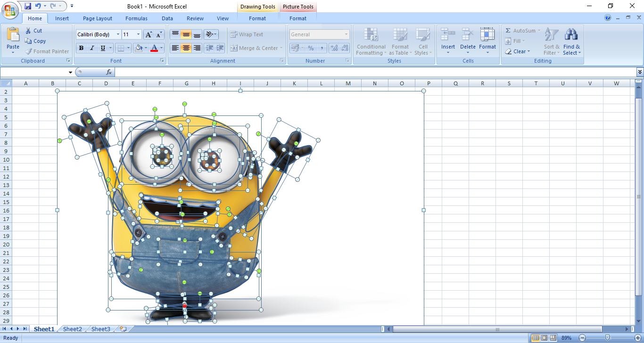Viewport: 644px width, 343px height.
Task: Open Sort & Filter options
Action: coord(552,41)
